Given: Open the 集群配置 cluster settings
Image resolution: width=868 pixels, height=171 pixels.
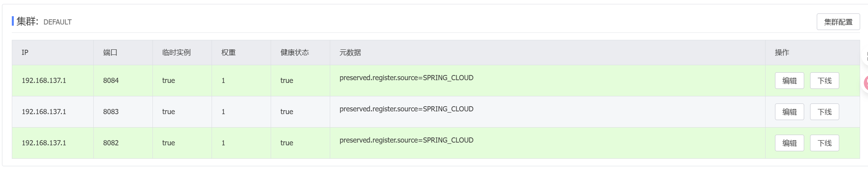Looking at the screenshot, I should [x=838, y=22].
